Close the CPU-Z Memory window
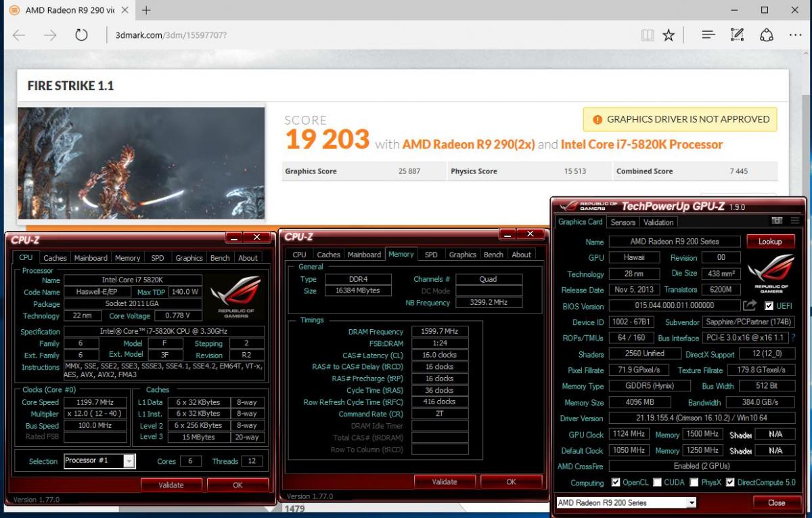812x518 pixels. click(531, 234)
